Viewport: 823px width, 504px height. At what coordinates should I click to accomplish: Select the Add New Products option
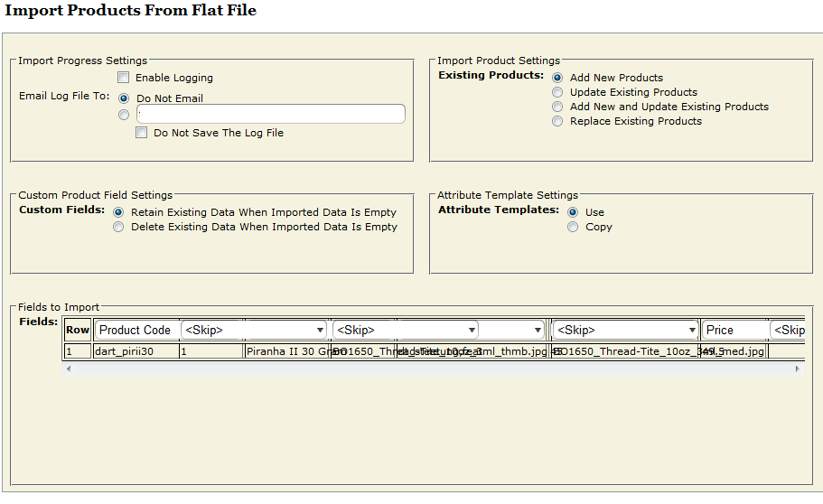[557, 78]
